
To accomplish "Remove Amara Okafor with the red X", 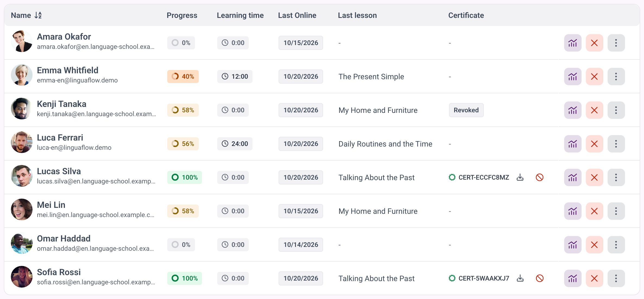I will coord(594,43).
